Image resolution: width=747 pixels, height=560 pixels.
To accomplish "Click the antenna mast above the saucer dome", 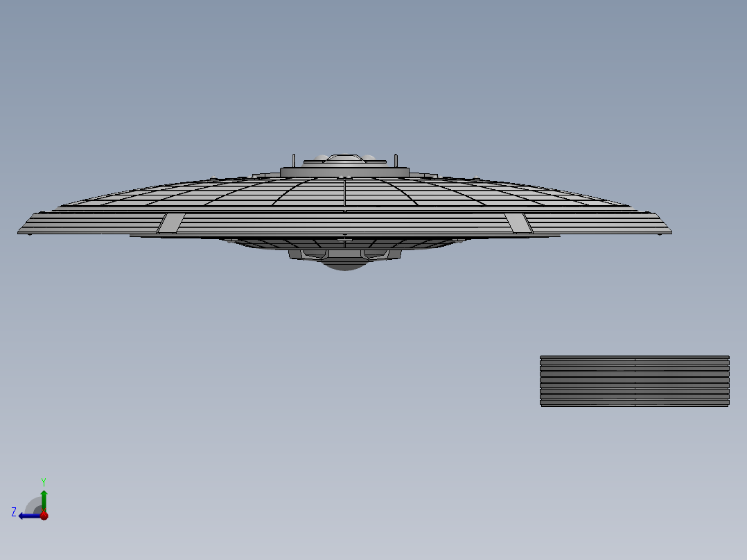I will click(x=294, y=159).
